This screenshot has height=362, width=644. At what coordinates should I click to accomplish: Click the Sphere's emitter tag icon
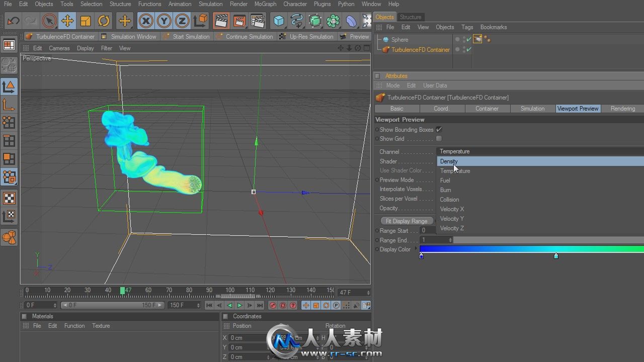coord(477,39)
